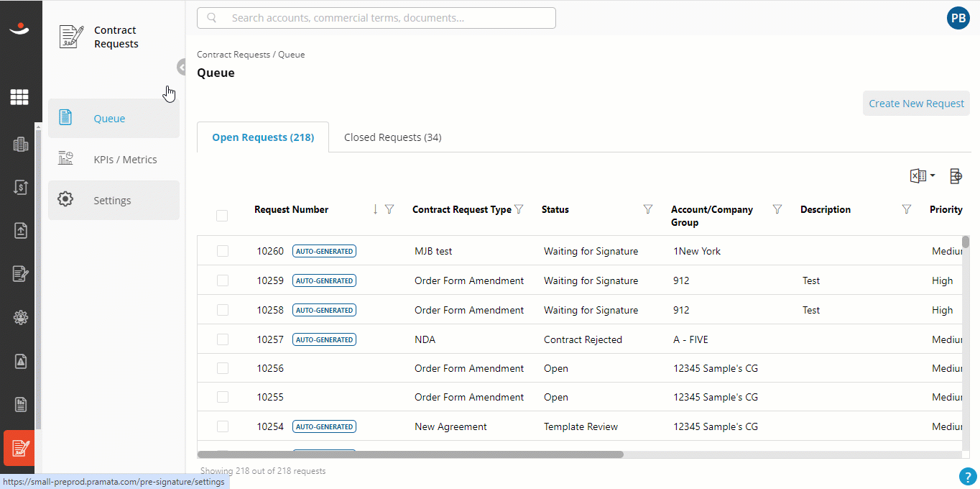Open the upload document icon in dark sidebar
This screenshot has width=980, height=489.
click(x=20, y=230)
